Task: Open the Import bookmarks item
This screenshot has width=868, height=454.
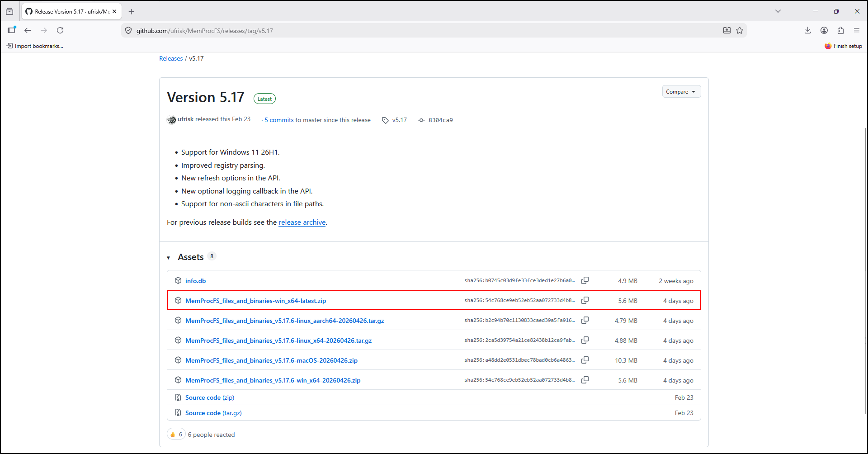Action: pyautogui.click(x=35, y=46)
